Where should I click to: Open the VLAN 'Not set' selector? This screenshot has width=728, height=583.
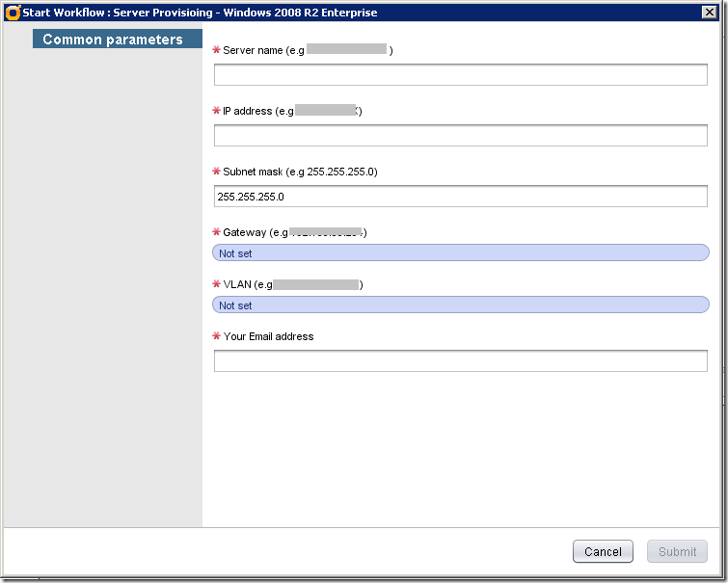[x=460, y=305]
